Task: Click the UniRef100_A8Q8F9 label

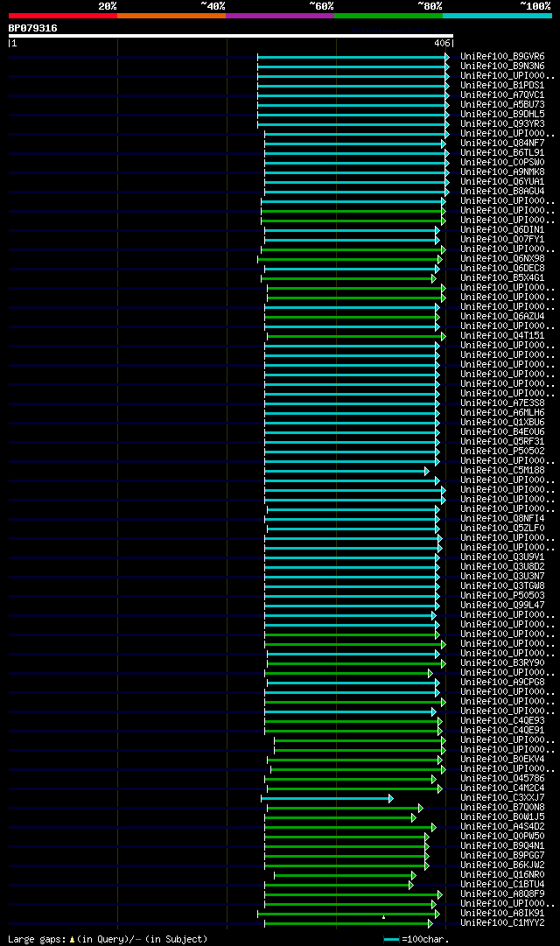Action: point(502,894)
